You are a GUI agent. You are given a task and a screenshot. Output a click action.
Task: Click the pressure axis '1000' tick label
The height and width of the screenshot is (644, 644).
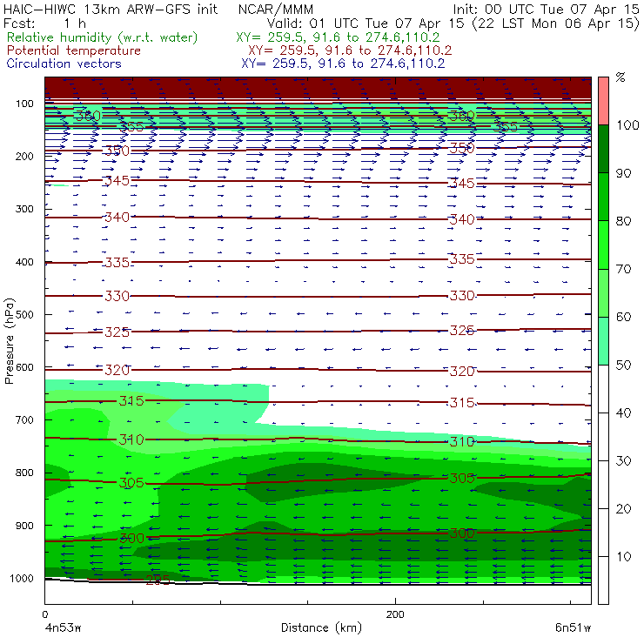(x=22, y=578)
